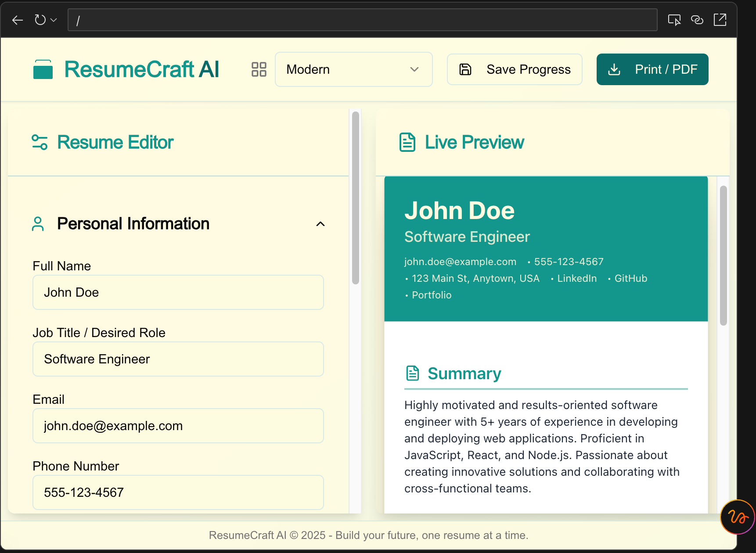
Task: Click the browser back arrow
Action: 18,20
